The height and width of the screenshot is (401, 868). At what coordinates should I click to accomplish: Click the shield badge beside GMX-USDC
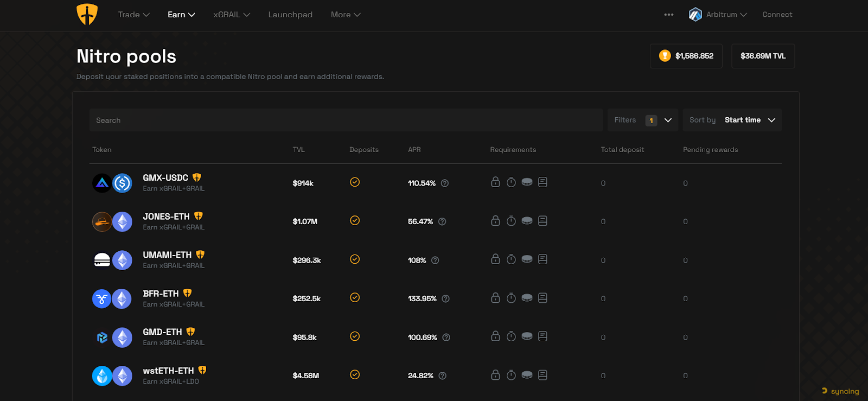coord(197,177)
